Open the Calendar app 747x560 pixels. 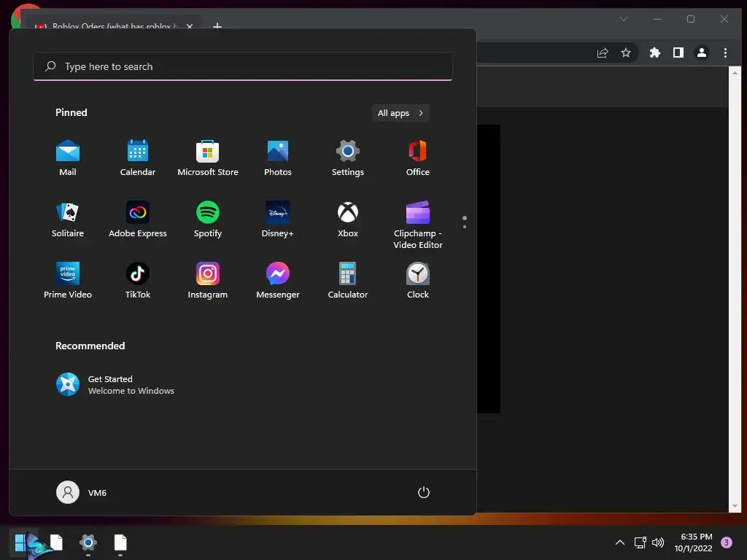(x=138, y=158)
